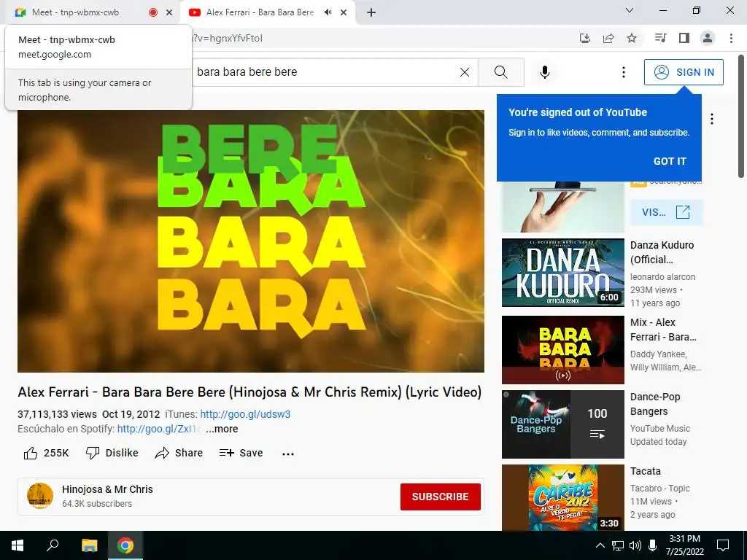Open File Explorer from taskbar

pos(89,545)
